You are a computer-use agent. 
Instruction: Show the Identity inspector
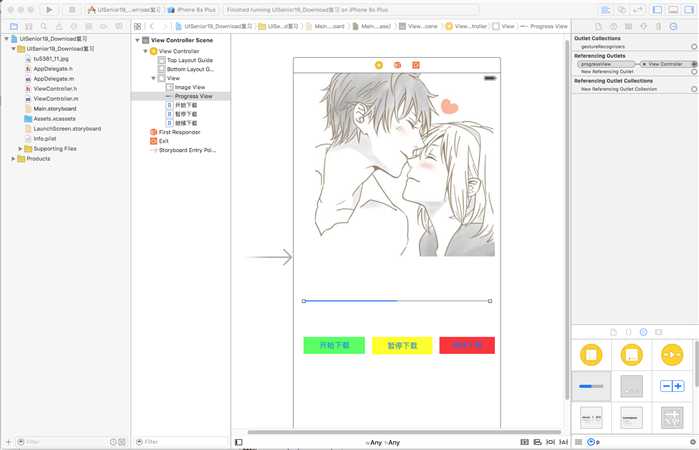click(x=629, y=26)
